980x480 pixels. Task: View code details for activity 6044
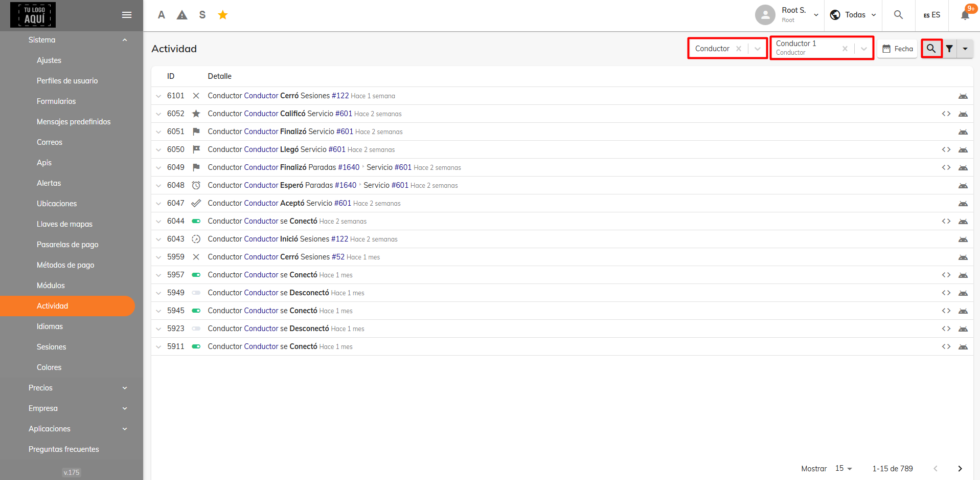[946, 221]
